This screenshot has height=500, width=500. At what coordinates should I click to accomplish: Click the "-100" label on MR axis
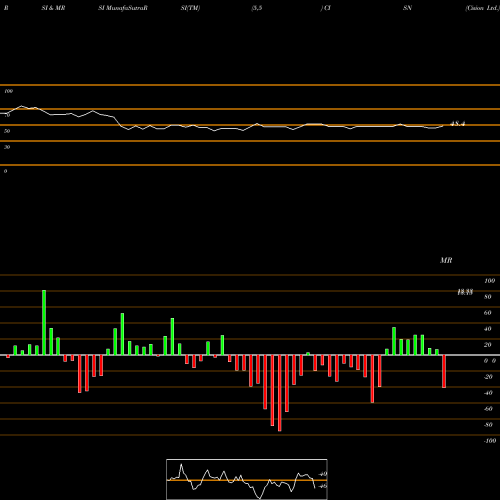[490, 441]
